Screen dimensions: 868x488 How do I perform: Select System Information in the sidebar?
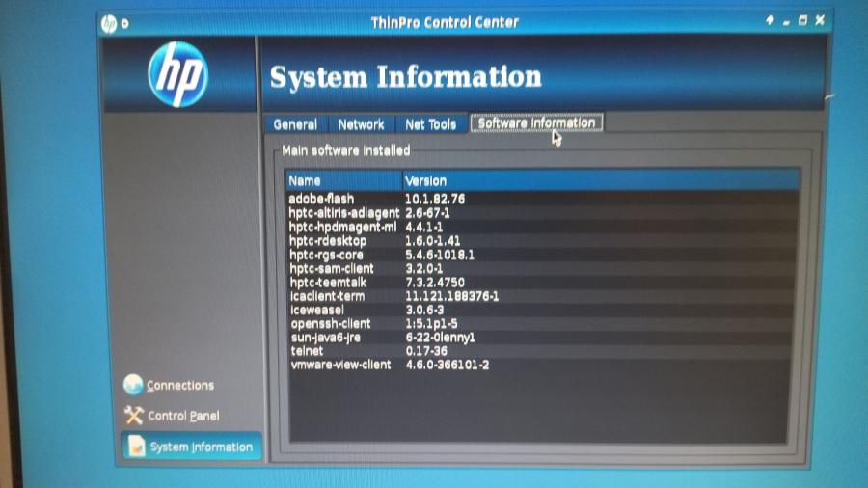pos(191,446)
